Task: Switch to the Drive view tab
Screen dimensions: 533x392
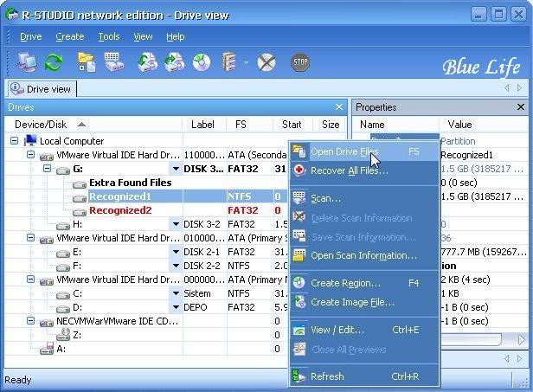Action: tap(42, 89)
